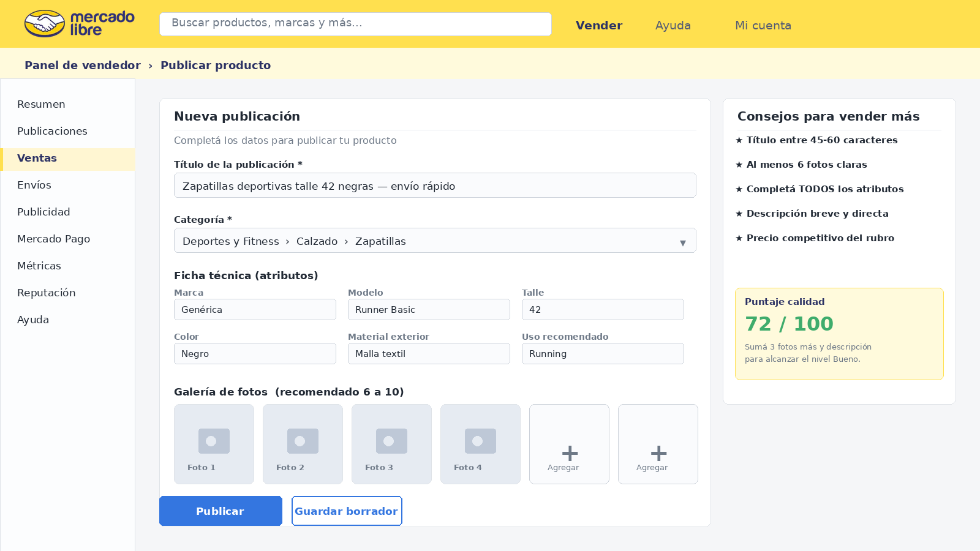Click the 'Nueva publicación' heading
Image resolution: width=980 pixels, height=551 pixels.
[x=237, y=116]
